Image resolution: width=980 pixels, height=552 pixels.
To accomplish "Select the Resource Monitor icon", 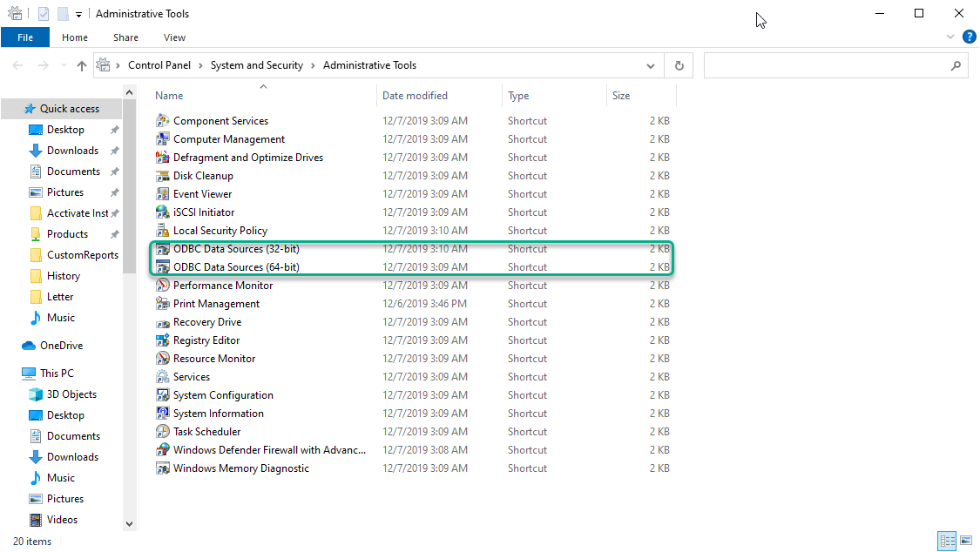I will 163,358.
